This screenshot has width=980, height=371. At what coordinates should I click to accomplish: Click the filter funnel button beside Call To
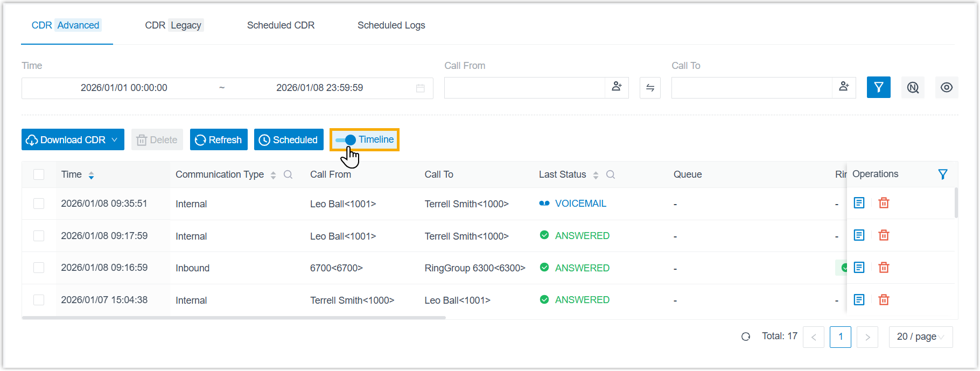pos(878,87)
